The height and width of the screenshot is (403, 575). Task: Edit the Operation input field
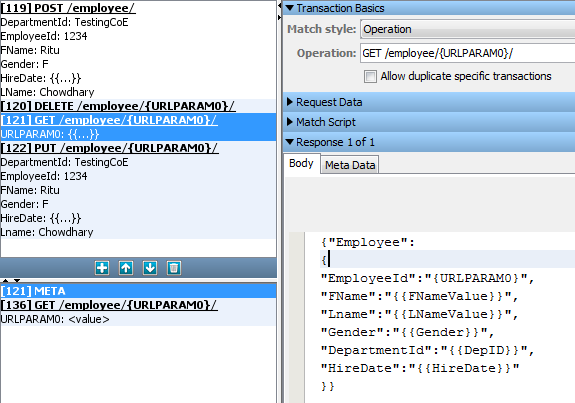tap(468, 54)
